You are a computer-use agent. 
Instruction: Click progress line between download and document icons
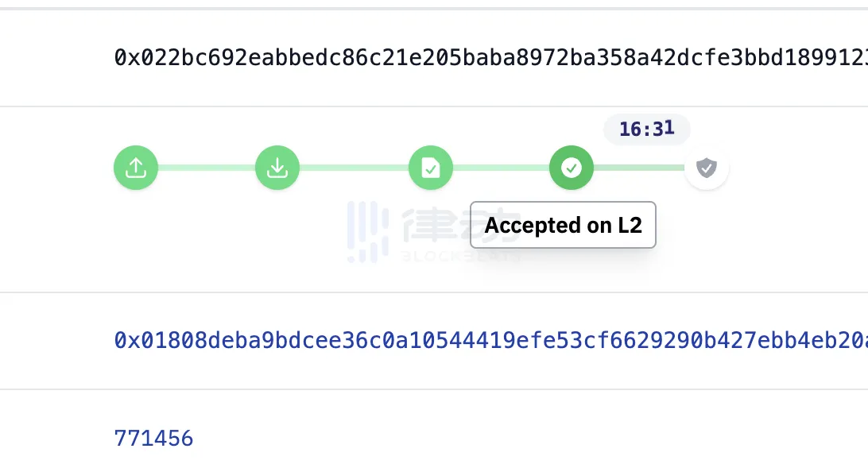[x=354, y=168]
